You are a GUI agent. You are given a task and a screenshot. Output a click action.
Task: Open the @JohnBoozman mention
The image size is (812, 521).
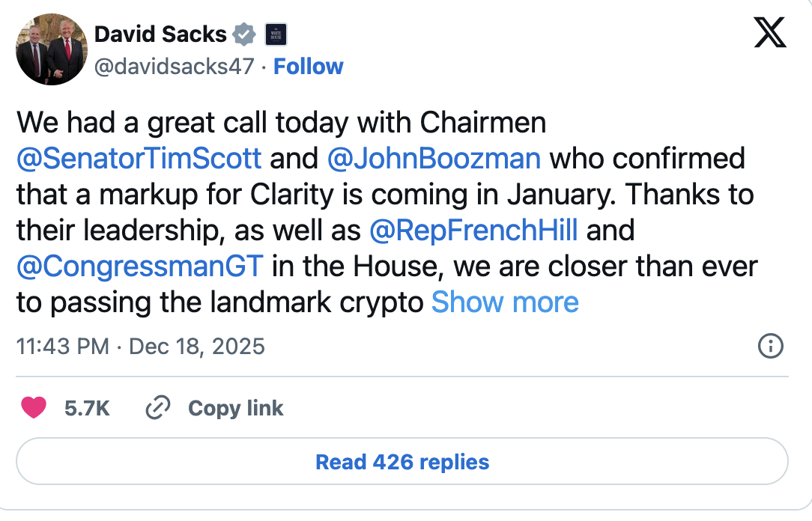click(x=434, y=159)
